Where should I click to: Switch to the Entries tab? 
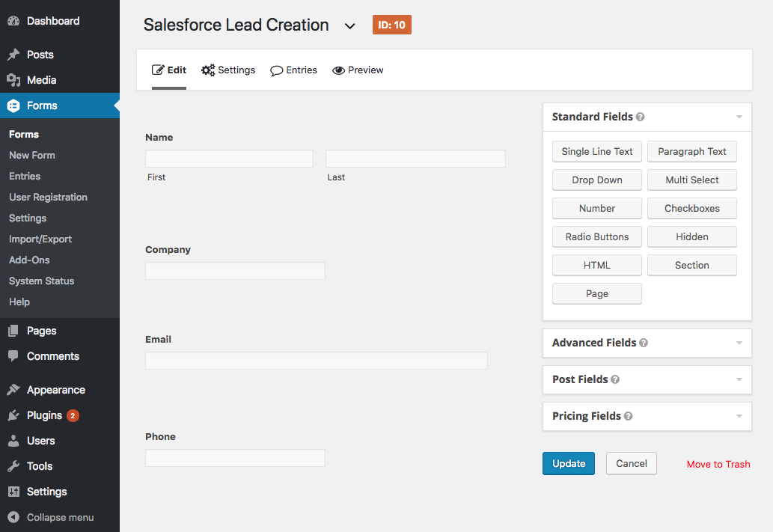pyautogui.click(x=293, y=70)
